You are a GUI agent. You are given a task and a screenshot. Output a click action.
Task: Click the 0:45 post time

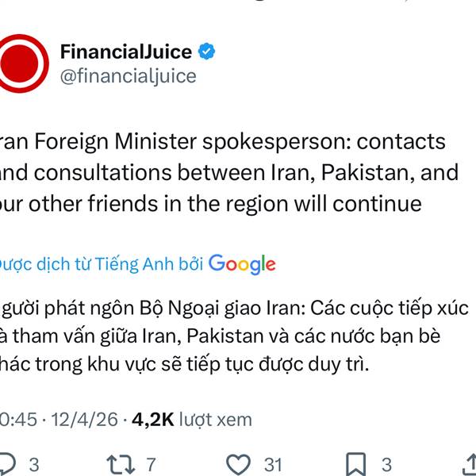tap(18, 420)
